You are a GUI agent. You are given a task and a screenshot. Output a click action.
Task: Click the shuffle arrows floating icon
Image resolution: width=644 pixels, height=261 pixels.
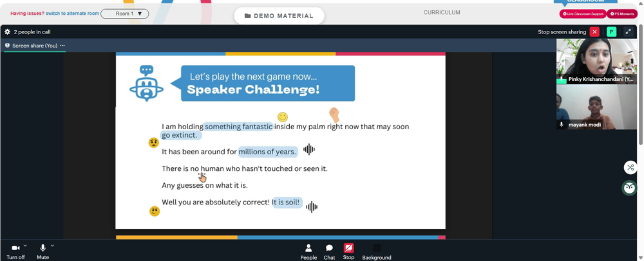(630, 167)
